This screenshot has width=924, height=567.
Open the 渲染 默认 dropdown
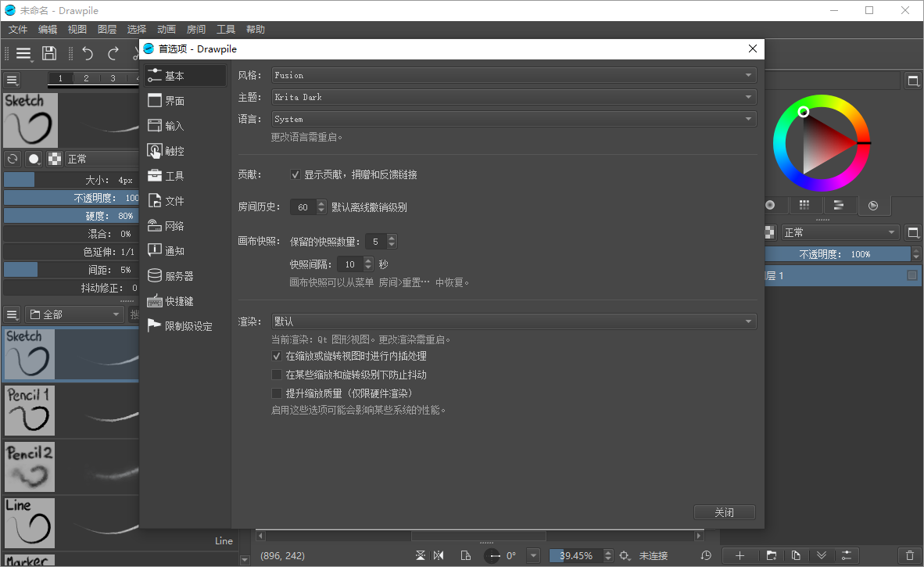[x=514, y=321]
